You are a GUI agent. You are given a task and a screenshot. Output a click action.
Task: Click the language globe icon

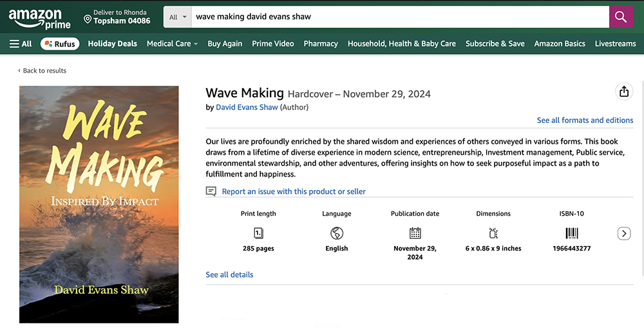pos(336,233)
